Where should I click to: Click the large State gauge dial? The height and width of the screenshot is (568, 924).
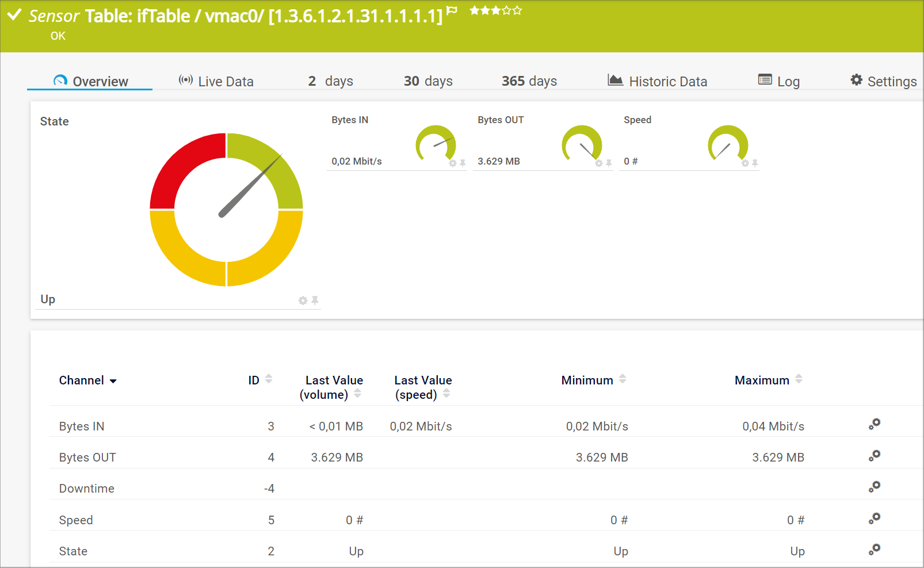[226, 209]
